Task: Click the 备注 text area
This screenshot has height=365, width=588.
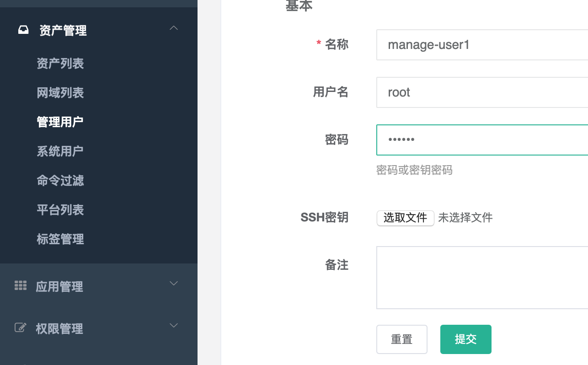Action: (x=482, y=278)
